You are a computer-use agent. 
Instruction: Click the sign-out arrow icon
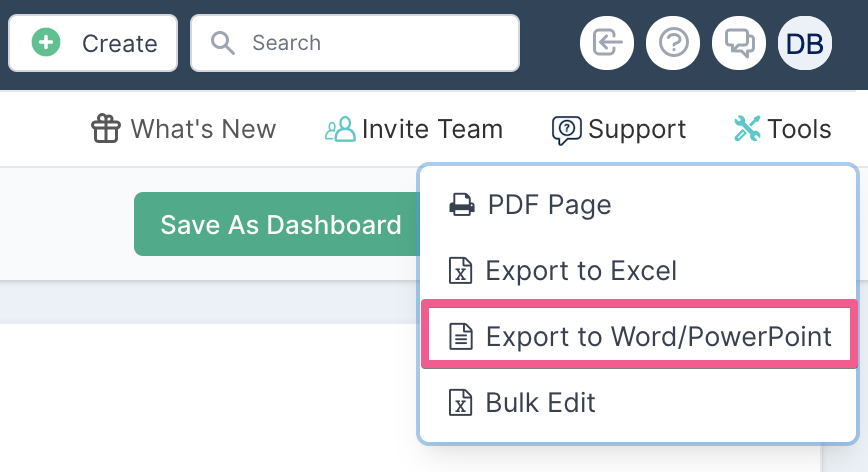click(607, 43)
